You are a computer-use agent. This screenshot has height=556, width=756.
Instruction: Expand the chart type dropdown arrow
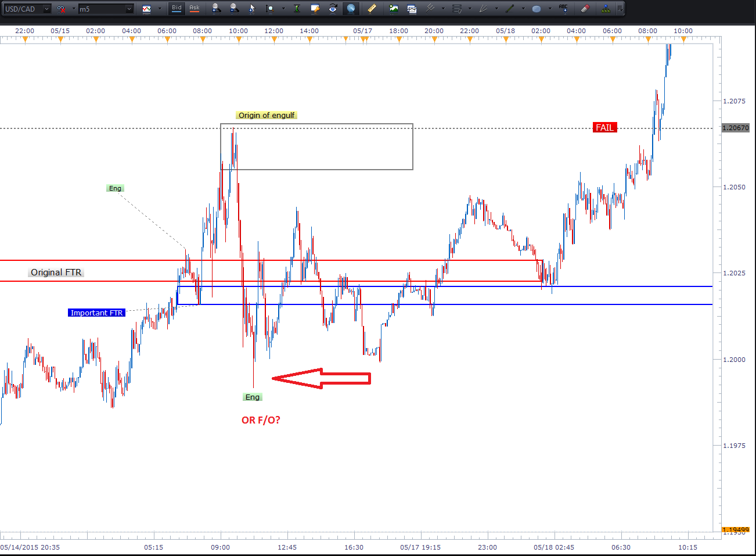(x=160, y=9)
